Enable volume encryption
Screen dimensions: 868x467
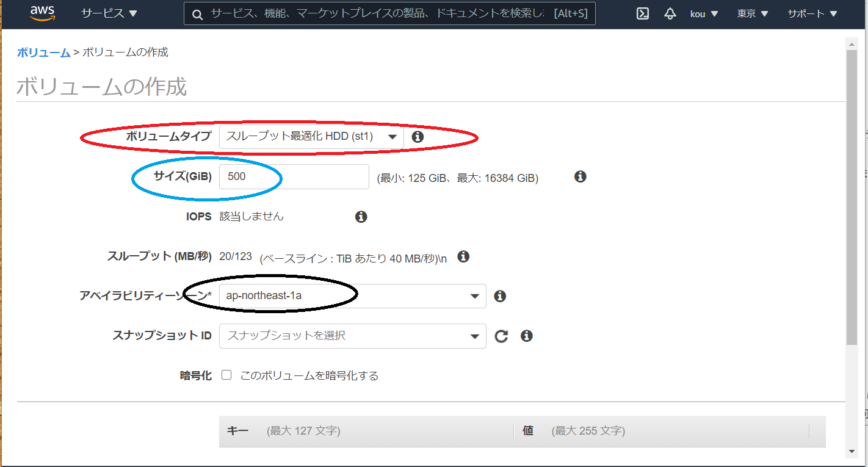226,375
